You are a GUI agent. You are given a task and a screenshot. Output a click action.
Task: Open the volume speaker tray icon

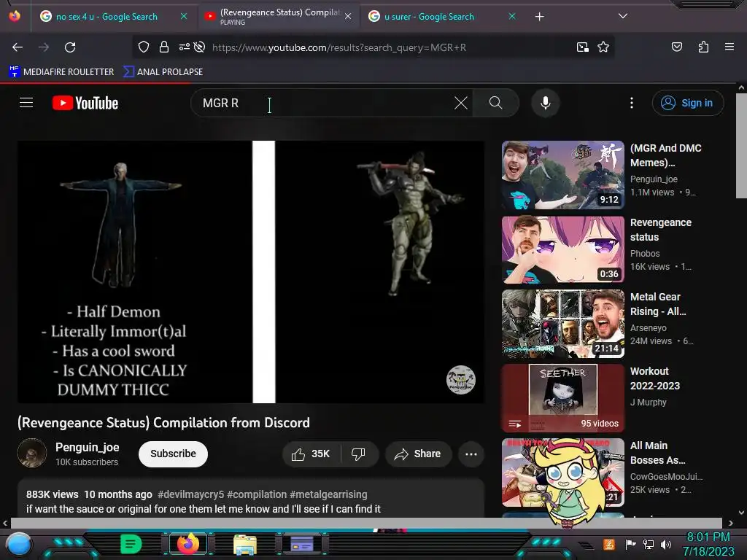[x=666, y=544]
